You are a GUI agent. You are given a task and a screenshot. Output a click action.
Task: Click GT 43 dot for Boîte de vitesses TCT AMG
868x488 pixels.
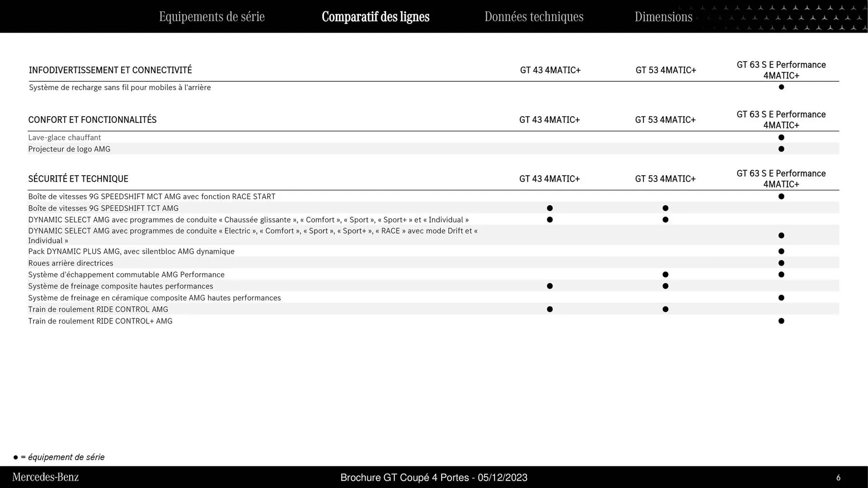[549, 208]
